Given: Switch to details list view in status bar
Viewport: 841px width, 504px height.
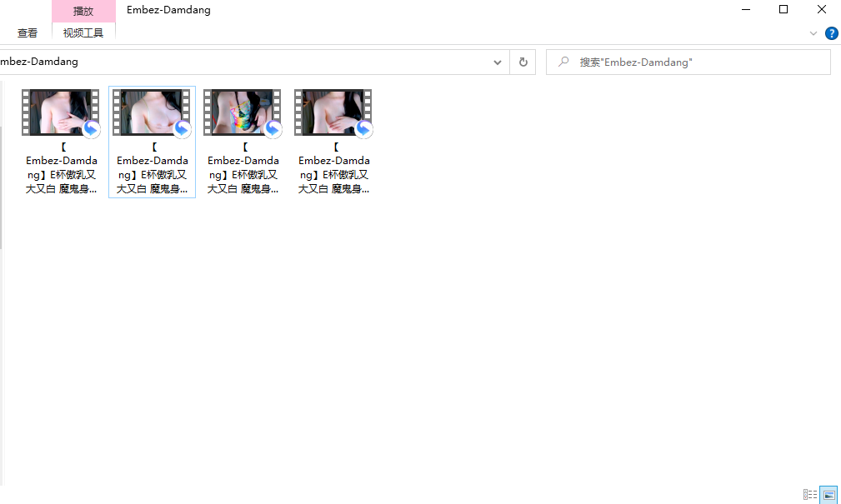Looking at the screenshot, I should click(810, 494).
